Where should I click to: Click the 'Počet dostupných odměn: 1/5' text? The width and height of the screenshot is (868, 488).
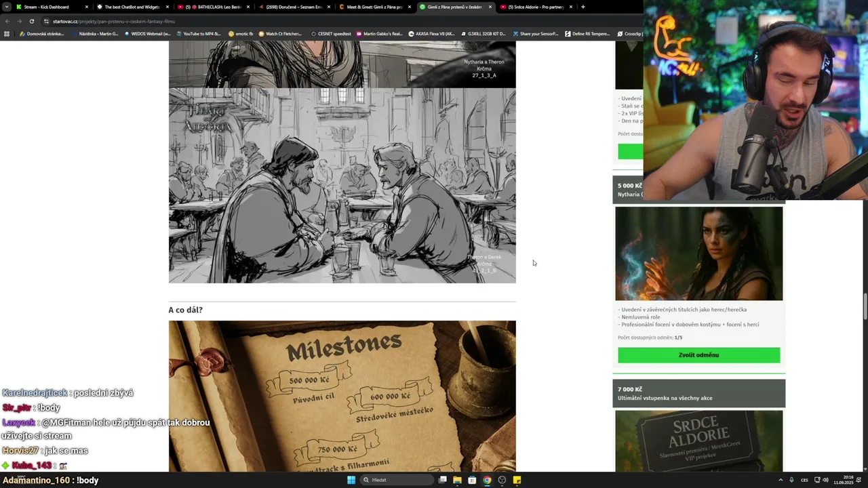pyautogui.click(x=650, y=338)
